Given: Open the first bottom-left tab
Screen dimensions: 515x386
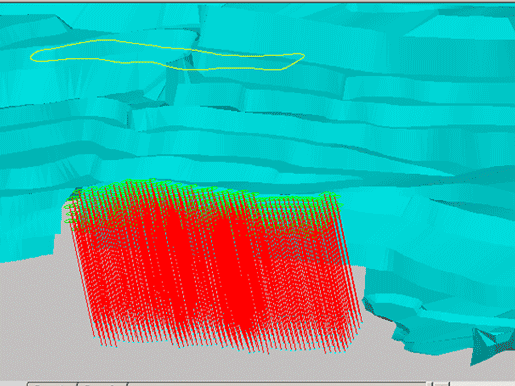Looking at the screenshot, I should pos(52,384).
